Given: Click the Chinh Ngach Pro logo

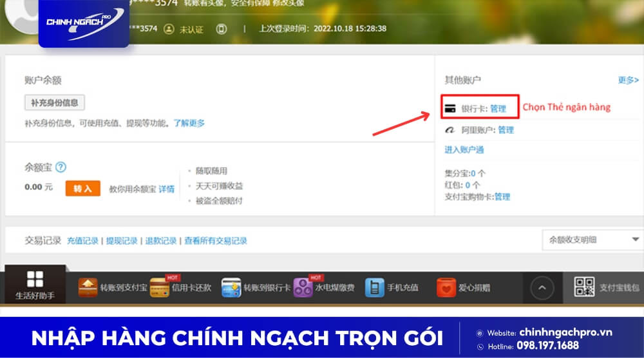Looking at the screenshot, I should (84, 23).
